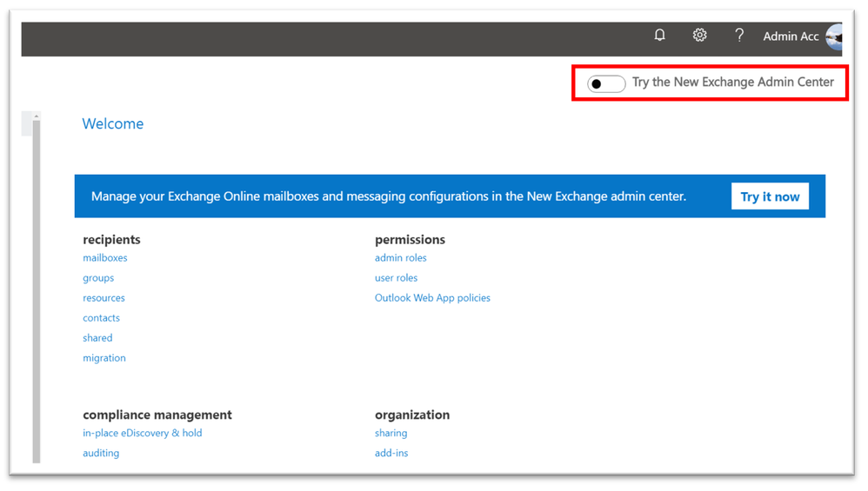Open in-place eDiscovery & hold

coord(143,433)
